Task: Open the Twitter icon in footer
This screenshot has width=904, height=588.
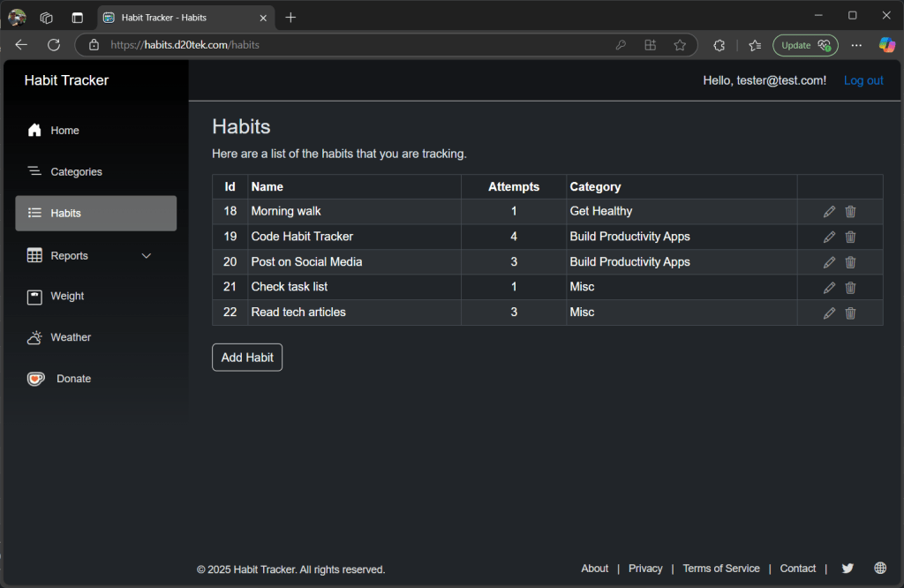Action: coord(847,569)
